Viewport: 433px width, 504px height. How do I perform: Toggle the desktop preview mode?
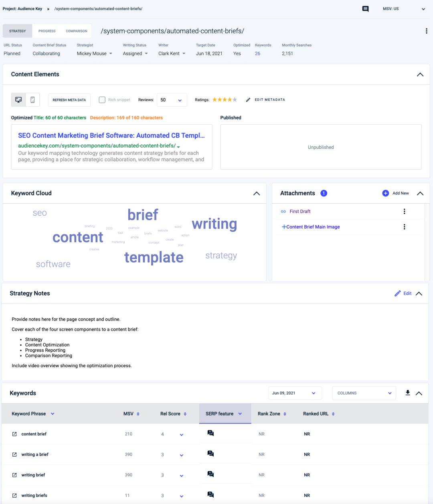(18, 99)
